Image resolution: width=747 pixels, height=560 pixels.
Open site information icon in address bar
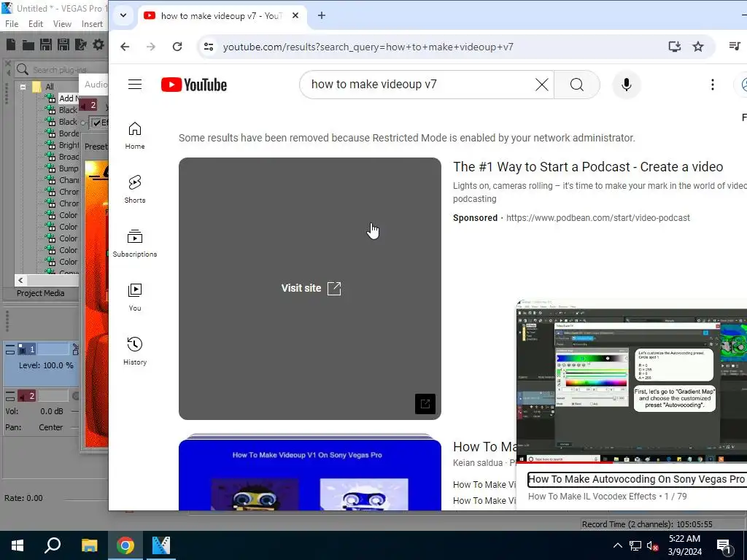click(209, 47)
